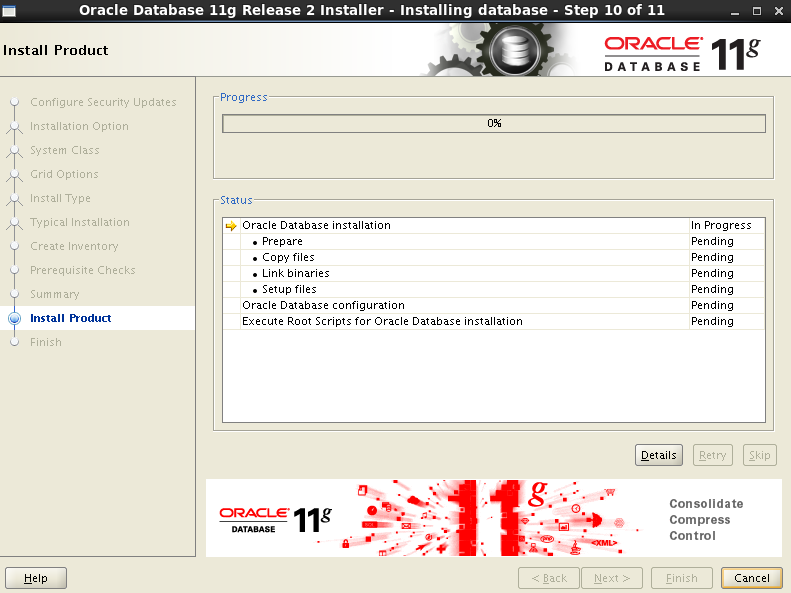Select System Class step
Viewport: 791px width, 593px height.
click(x=65, y=150)
